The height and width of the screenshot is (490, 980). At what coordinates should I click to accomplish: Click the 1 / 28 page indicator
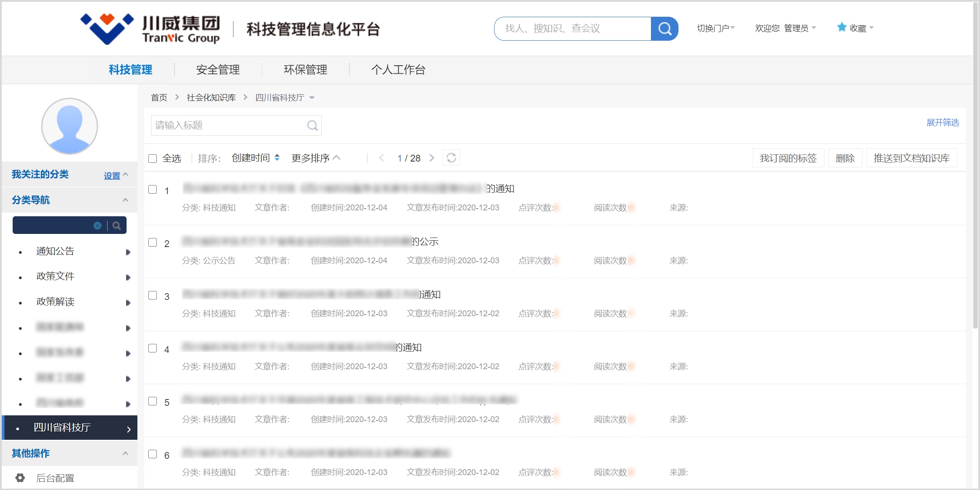(x=409, y=158)
